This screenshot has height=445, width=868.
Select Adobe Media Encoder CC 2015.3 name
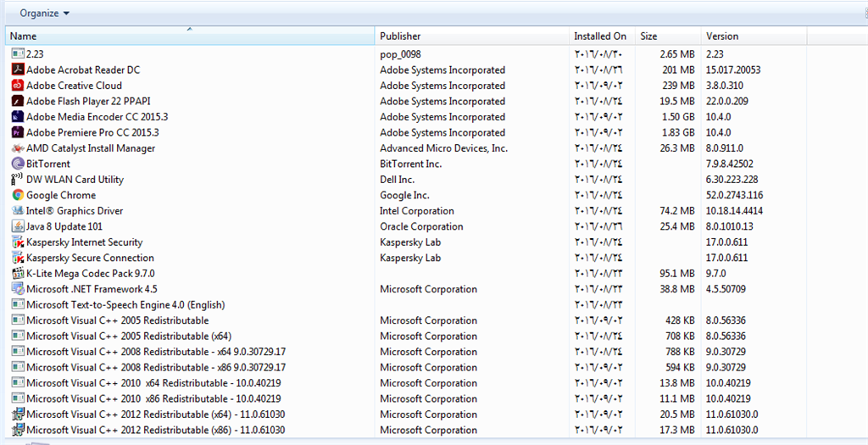click(x=97, y=117)
